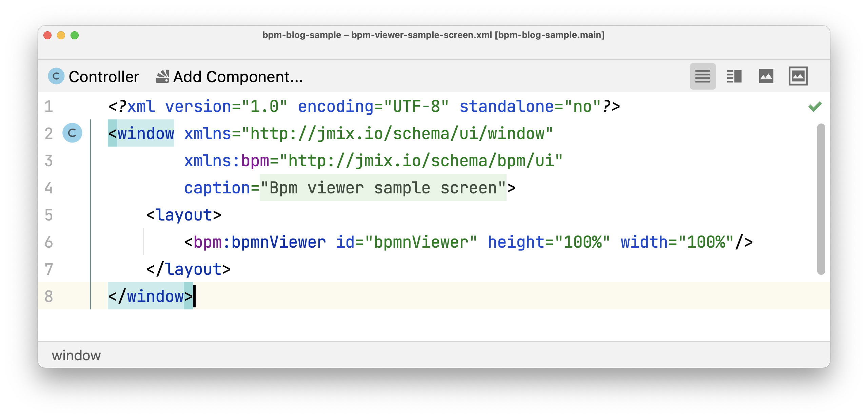The height and width of the screenshot is (418, 868).
Task: Maximize the window with the green button
Action: click(x=75, y=35)
